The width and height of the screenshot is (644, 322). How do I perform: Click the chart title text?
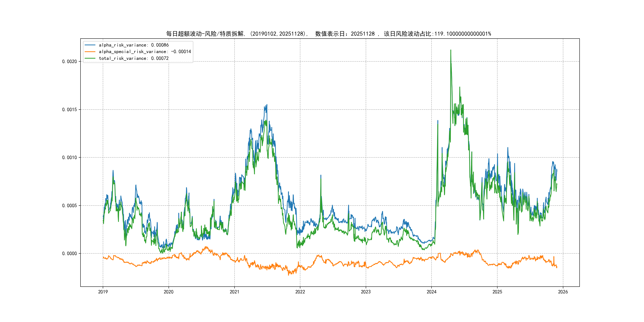pos(329,34)
